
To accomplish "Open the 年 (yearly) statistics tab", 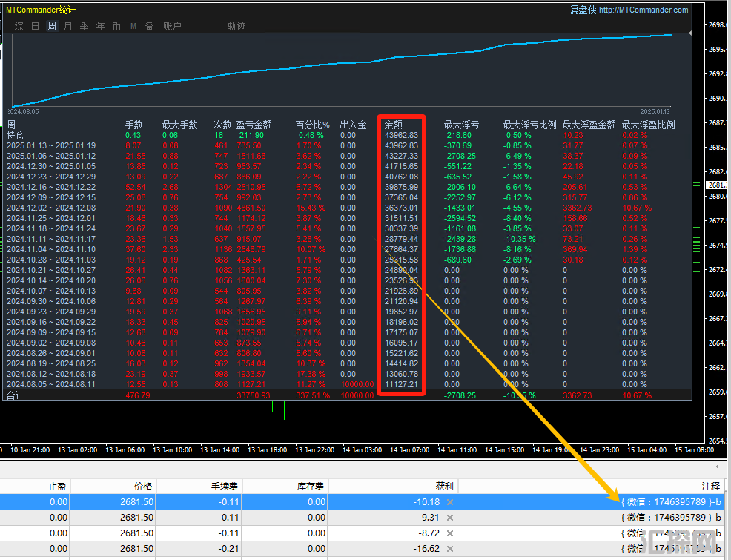I will tap(100, 26).
